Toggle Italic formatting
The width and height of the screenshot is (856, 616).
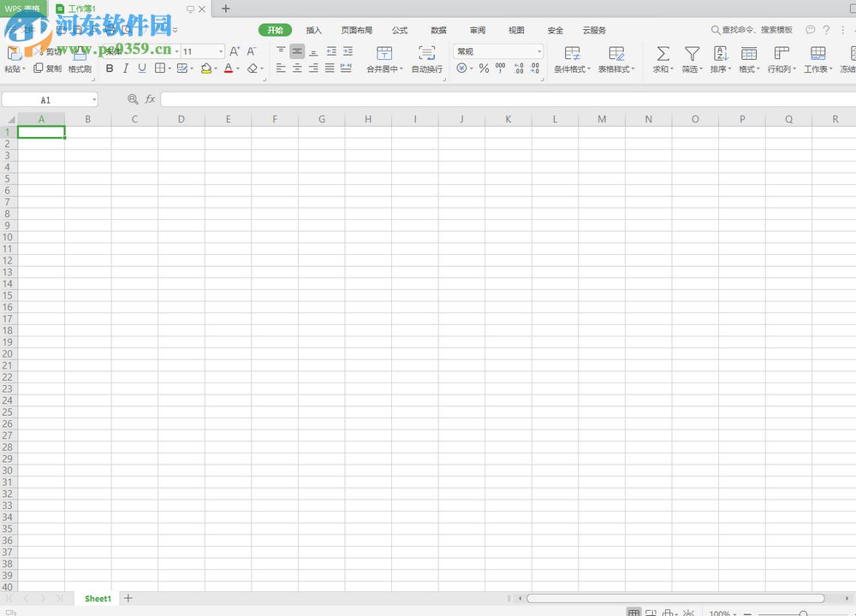(126, 68)
